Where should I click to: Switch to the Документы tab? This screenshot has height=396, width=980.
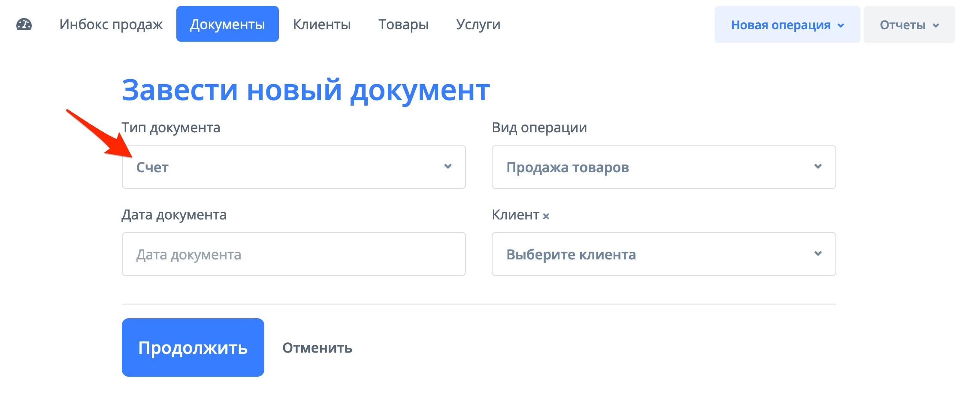pyautogui.click(x=227, y=24)
